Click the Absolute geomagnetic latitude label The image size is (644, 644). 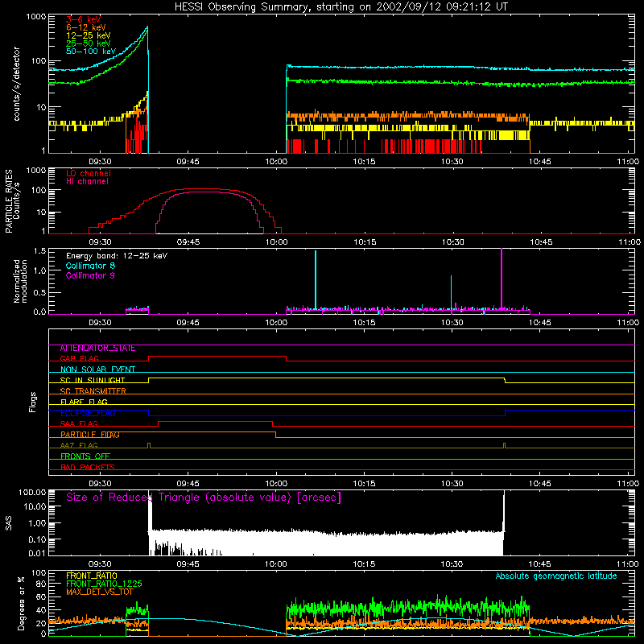[x=556, y=576]
